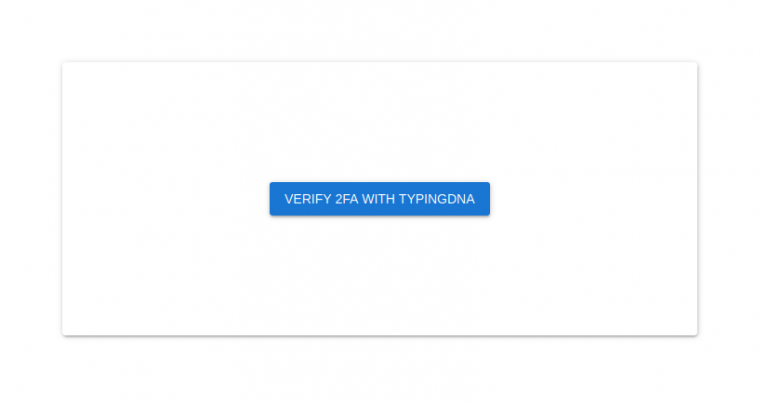
Task: Click the word VERIFY on the blue button
Action: 308,199
